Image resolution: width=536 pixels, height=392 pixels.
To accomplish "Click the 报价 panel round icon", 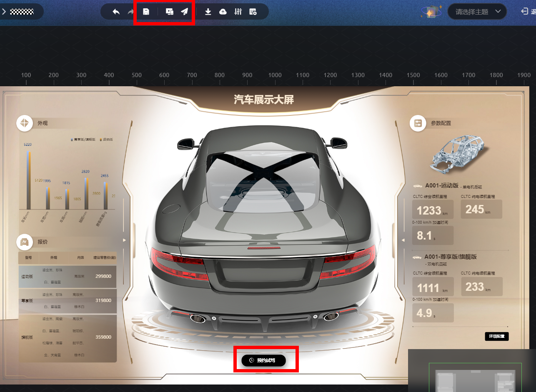I will (25, 242).
